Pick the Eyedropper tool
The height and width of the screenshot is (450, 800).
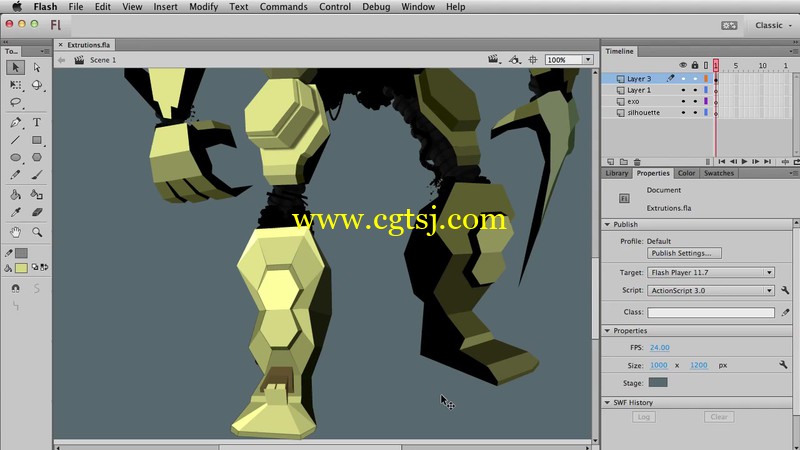click(15, 212)
